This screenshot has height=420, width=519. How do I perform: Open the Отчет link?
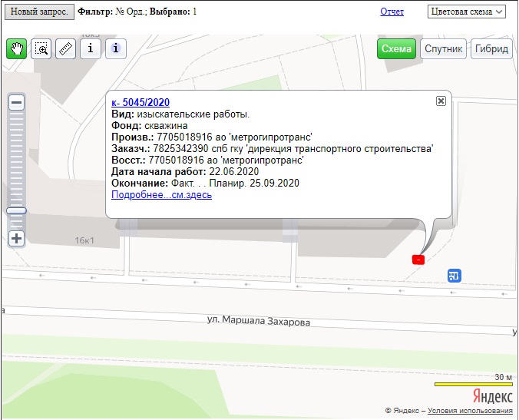(x=392, y=12)
